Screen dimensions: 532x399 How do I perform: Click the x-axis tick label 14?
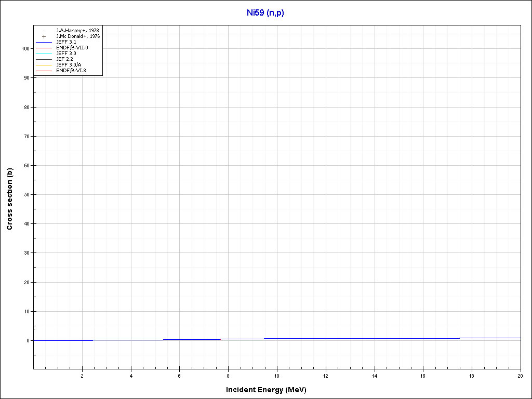pyautogui.click(x=374, y=376)
